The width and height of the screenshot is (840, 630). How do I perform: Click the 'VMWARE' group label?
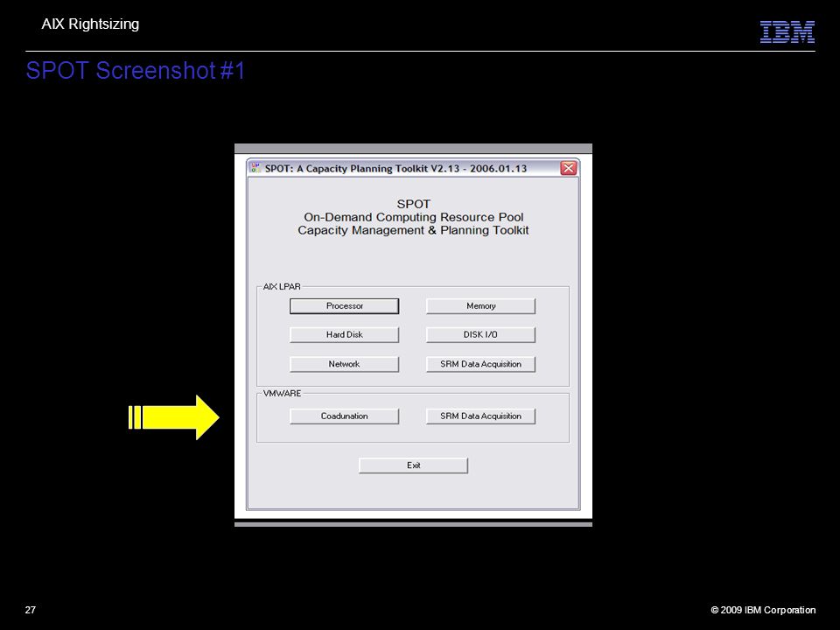point(283,393)
